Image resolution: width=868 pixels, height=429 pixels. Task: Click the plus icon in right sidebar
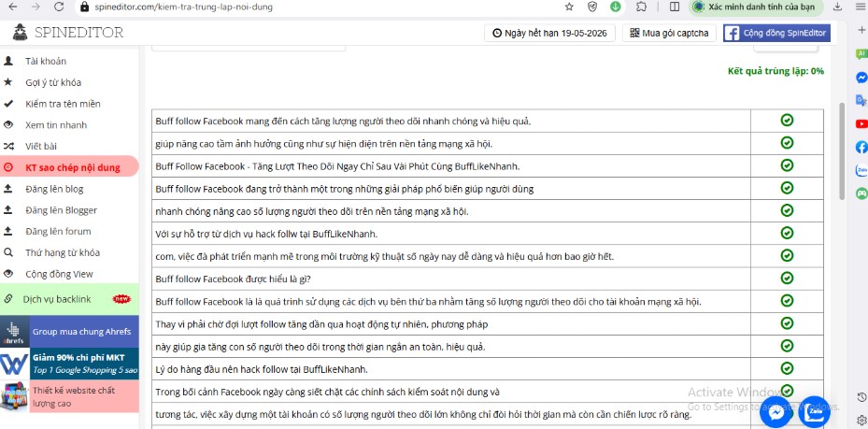pyautogui.click(x=861, y=31)
